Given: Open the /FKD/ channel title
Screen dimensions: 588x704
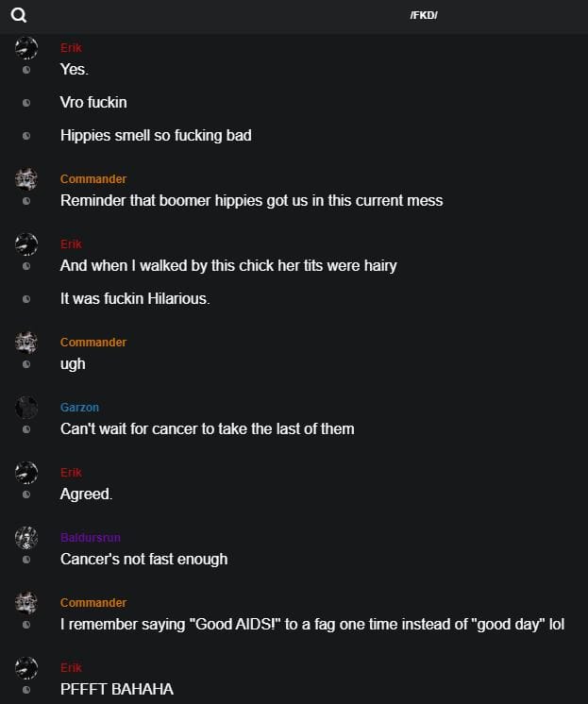Looking at the screenshot, I should pyautogui.click(x=424, y=16).
